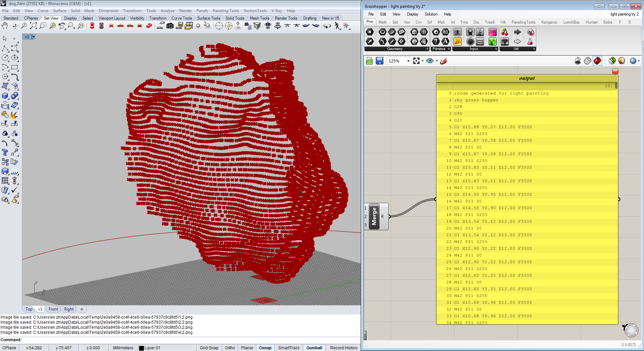Select the Pan hand tool
Viewport: 644px width, 351px height.
(5, 26)
